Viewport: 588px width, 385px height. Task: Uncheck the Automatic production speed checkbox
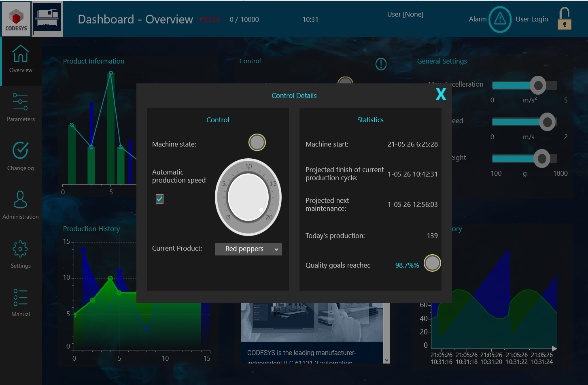[x=160, y=199]
